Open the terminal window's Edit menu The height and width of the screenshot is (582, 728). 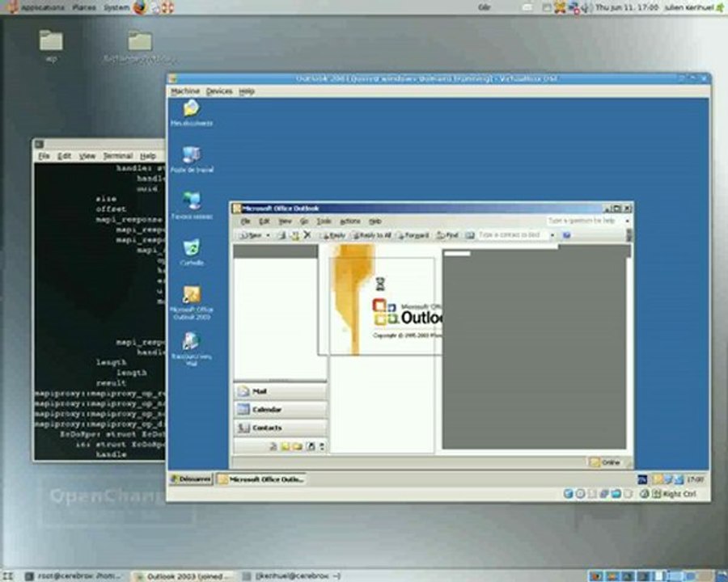(x=64, y=156)
